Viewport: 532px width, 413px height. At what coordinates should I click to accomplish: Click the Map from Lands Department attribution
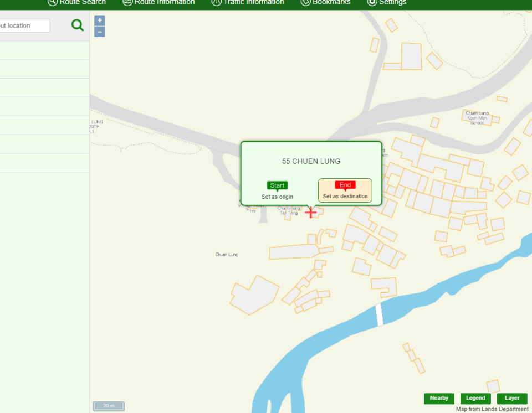click(x=492, y=409)
